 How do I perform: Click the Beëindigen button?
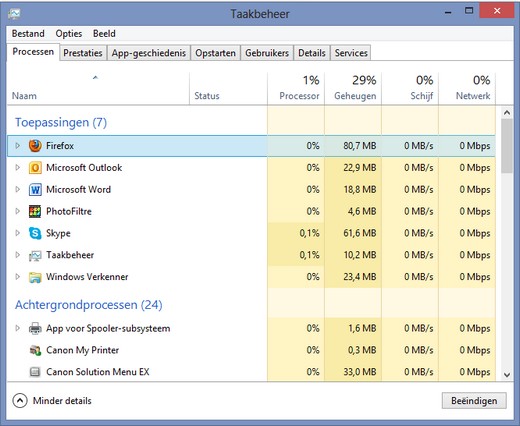tap(474, 401)
